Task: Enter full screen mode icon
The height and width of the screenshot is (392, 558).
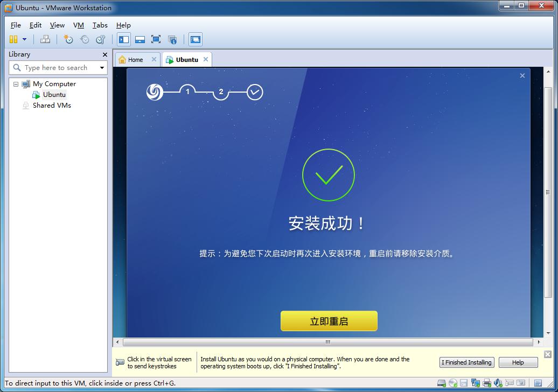Action: 156,39
